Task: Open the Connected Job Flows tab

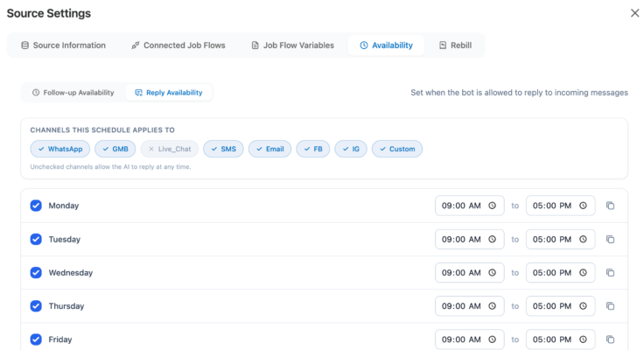Action: click(x=178, y=45)
